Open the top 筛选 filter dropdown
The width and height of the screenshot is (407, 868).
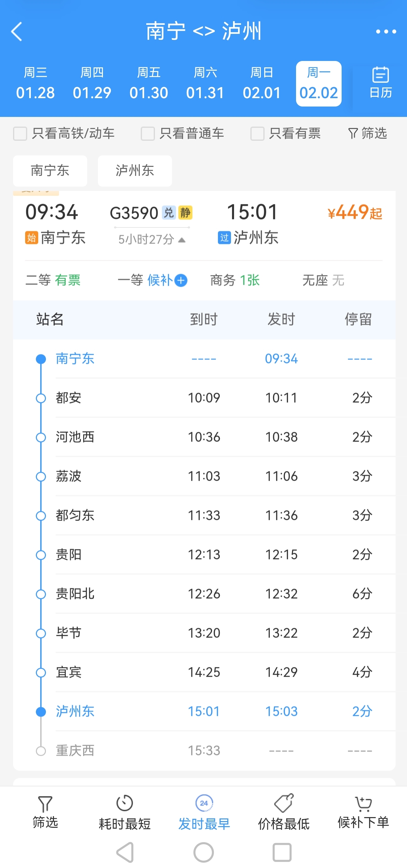tap(367, 133)
